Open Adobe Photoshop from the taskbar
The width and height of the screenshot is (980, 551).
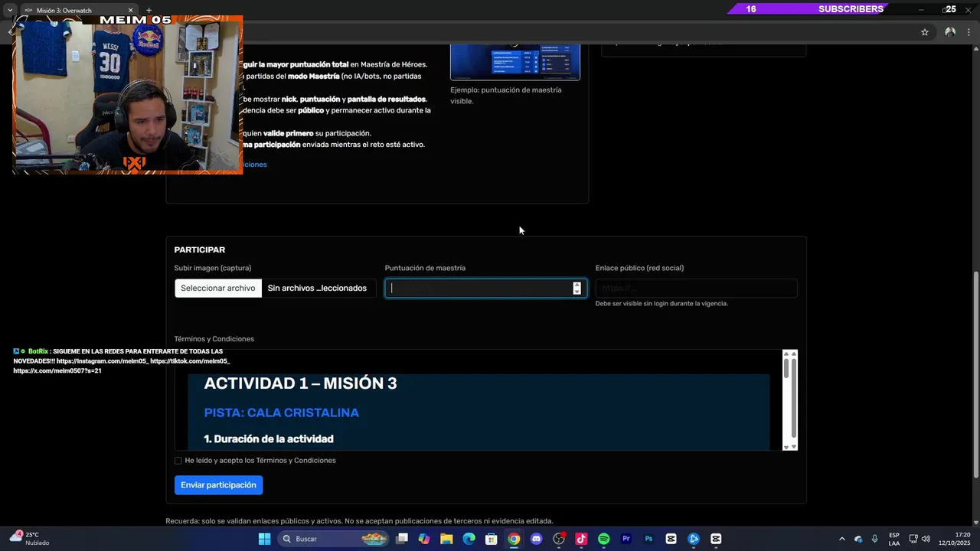coord(648,539)
